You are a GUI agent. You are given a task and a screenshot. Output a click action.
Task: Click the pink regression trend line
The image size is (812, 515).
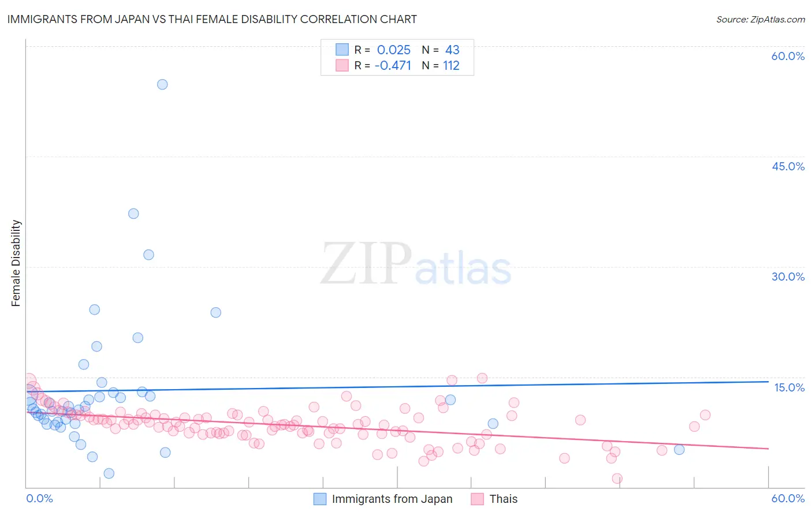pos(397,430)
